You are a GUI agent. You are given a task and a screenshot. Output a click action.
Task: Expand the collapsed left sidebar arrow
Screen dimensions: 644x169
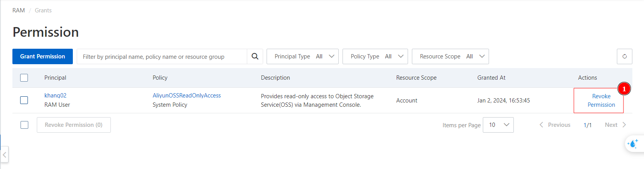(x=4, y=155)
